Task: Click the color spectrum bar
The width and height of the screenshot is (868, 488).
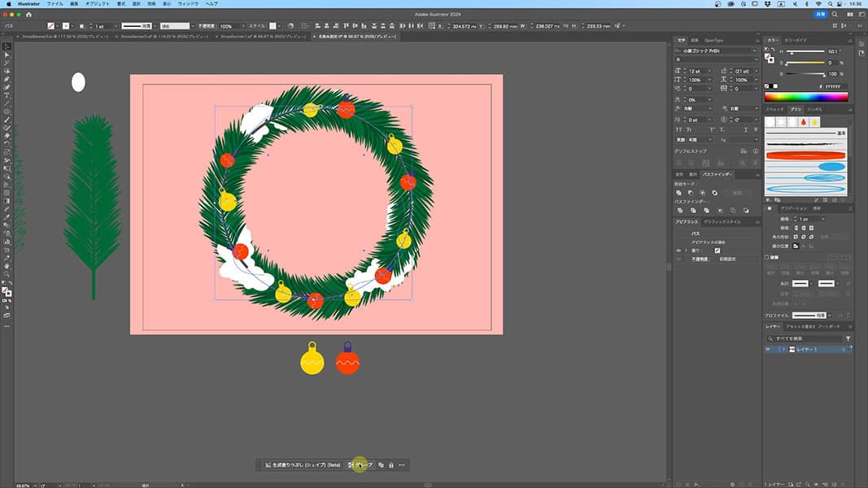Action: pos(807,97)
